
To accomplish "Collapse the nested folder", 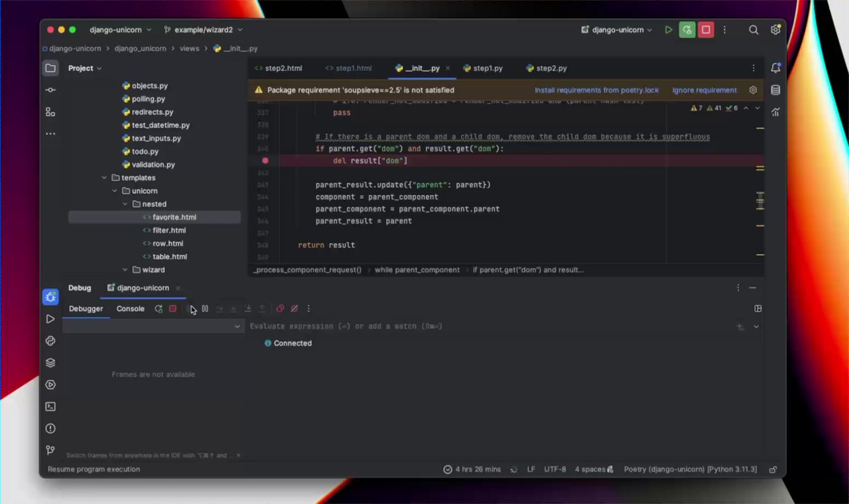I will coord(125,204).
